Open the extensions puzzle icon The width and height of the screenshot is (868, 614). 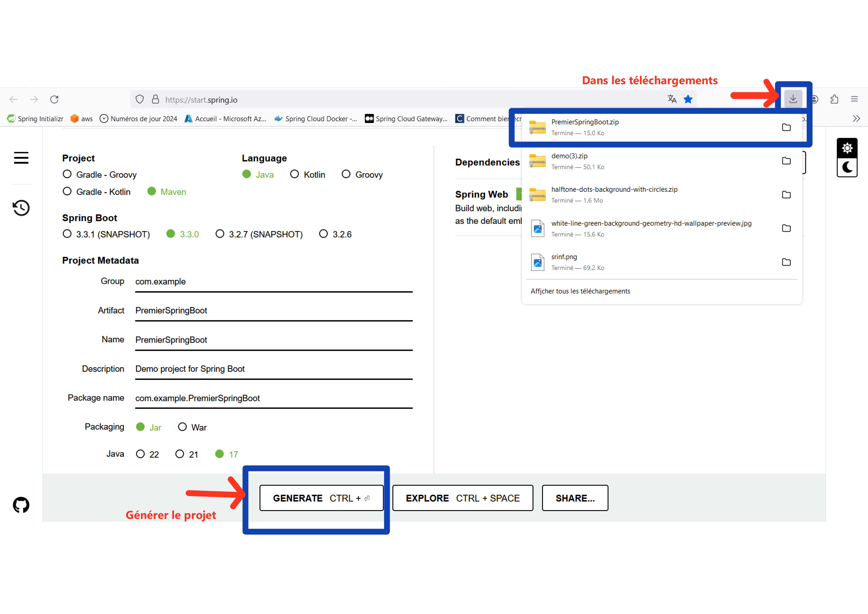[x=834, y=99]
